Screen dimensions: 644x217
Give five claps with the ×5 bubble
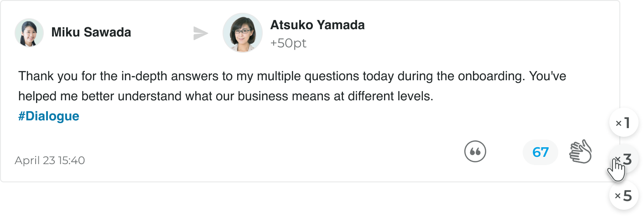point(623,196)
